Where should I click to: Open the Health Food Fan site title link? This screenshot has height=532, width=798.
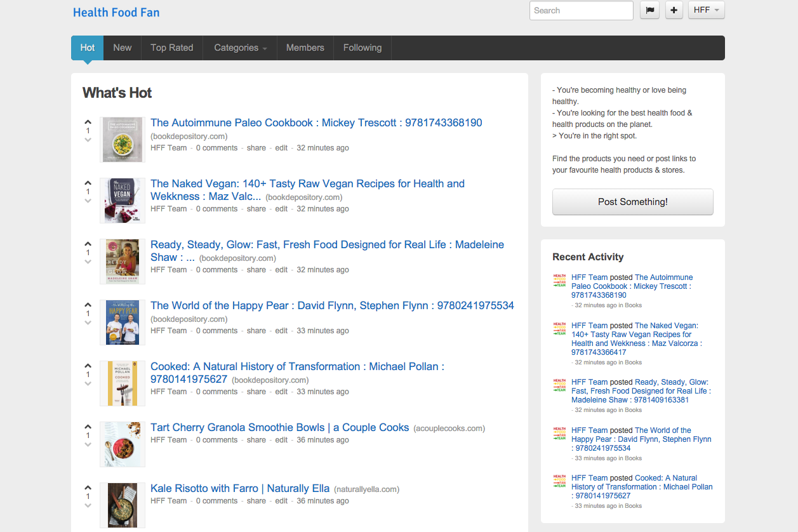116,12
